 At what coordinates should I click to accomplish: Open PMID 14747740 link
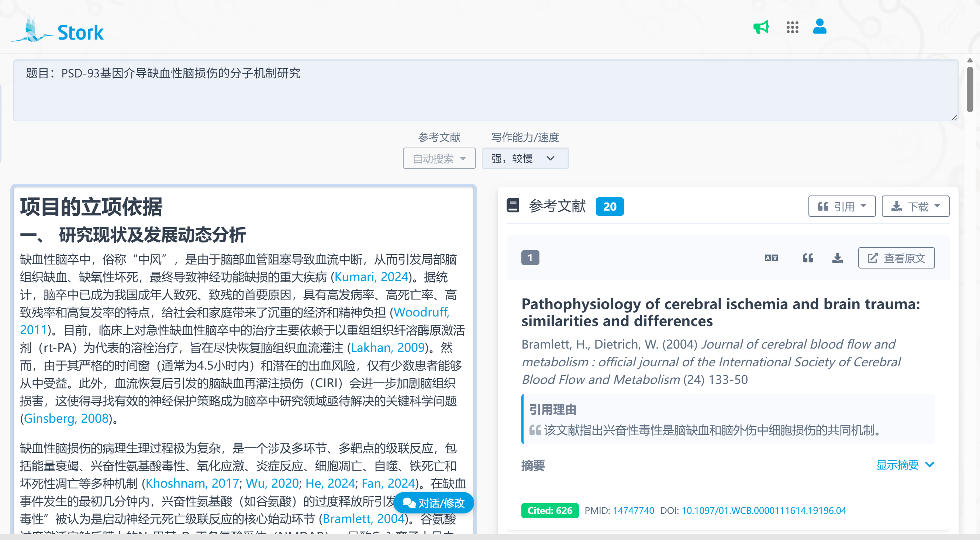[633, 510]
